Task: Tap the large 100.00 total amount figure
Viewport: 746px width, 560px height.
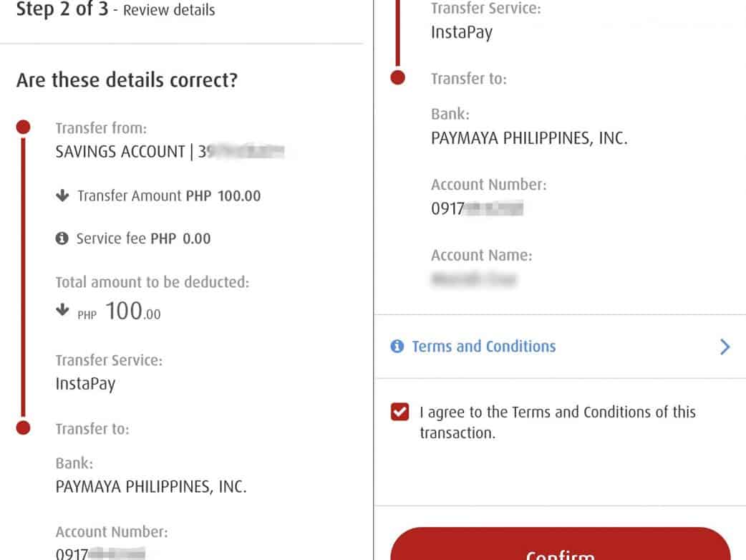Action: (133, 312)
